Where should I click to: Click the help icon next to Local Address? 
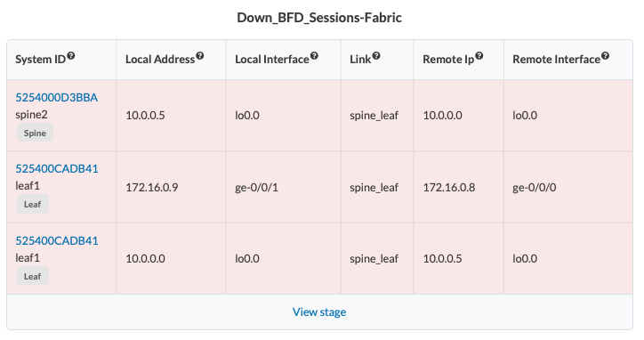coord(200,55)
